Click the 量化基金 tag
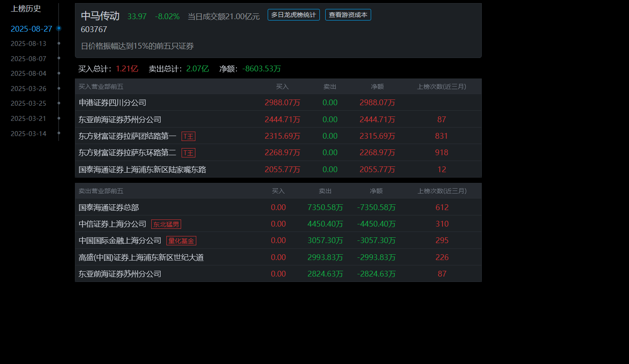Screen dimensions: 629x364 (x=181, y=240)
